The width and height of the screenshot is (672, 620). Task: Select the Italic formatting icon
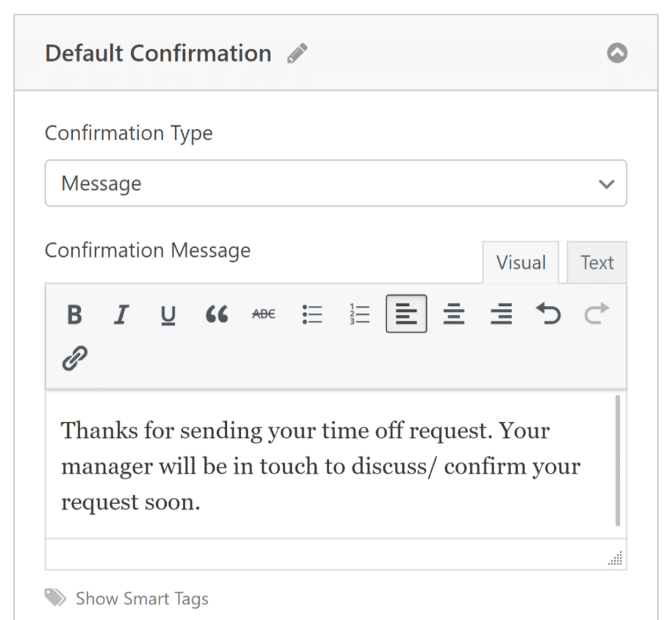pyautogui.click(x=121, y=314)
